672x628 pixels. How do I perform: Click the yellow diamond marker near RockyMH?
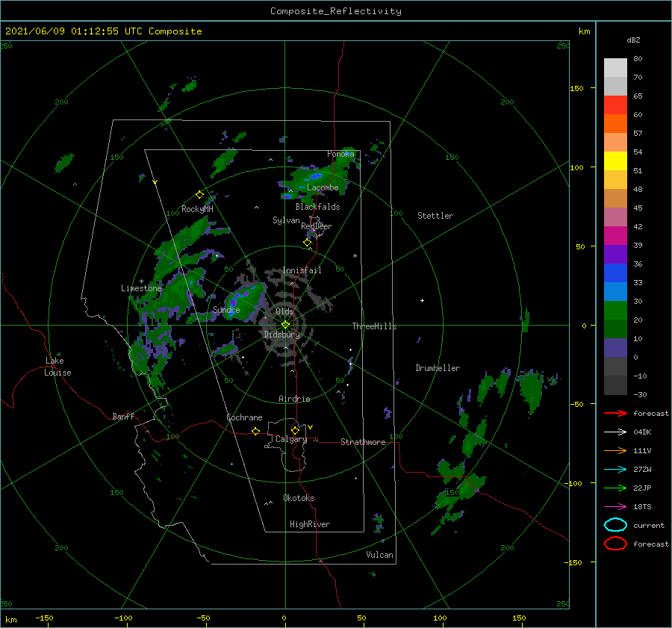tap(199, 195)
